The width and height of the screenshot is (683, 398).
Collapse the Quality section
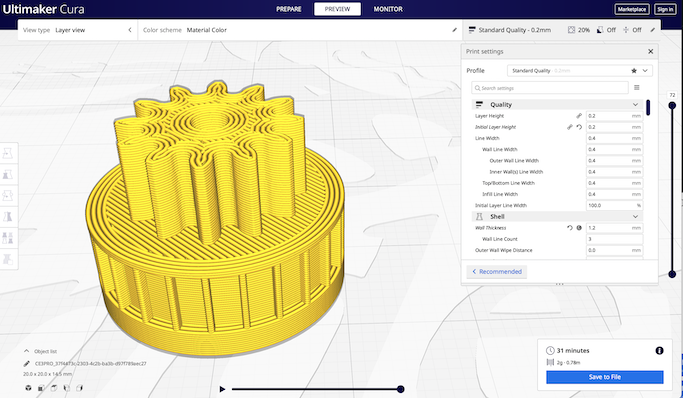pyautogui.click(x=635, y=105)
